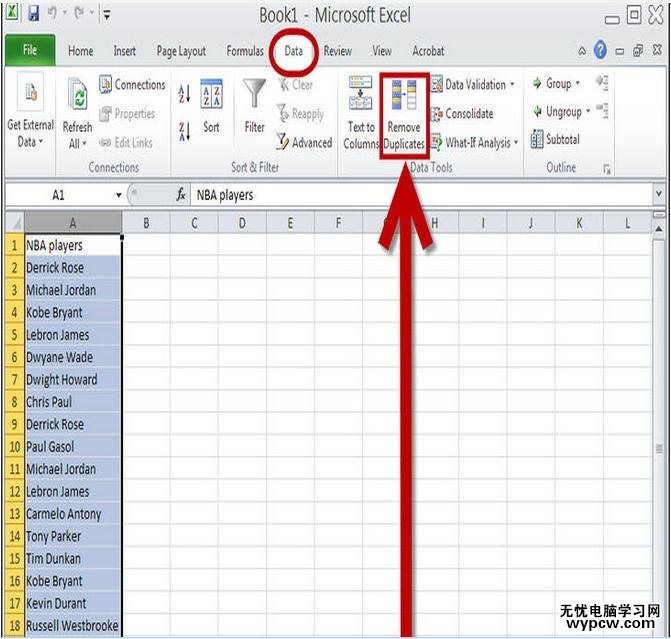
Task: Click the Subtotal button
Action: pyautogui.click(x=555, y=139)
